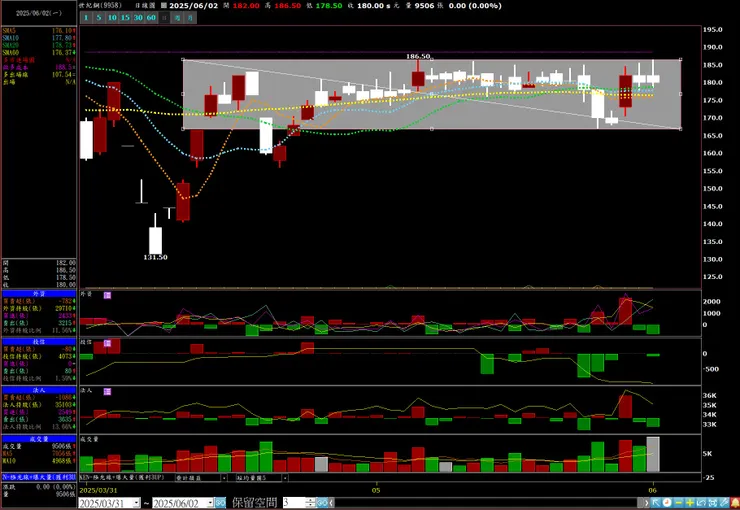Click the chart title date 2025/06/02
Image resolution: width=740 pixels, height=510 pixels.
coord(193,6)
